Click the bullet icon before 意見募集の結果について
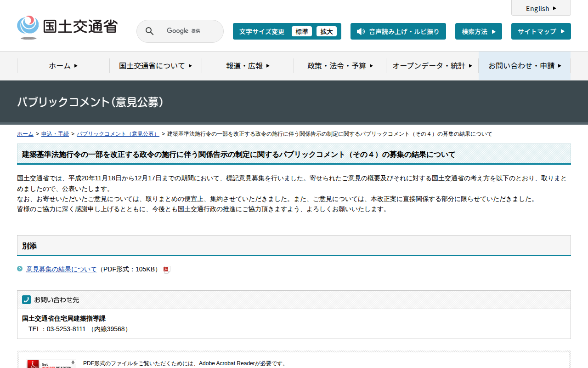 tap(20, 269)
